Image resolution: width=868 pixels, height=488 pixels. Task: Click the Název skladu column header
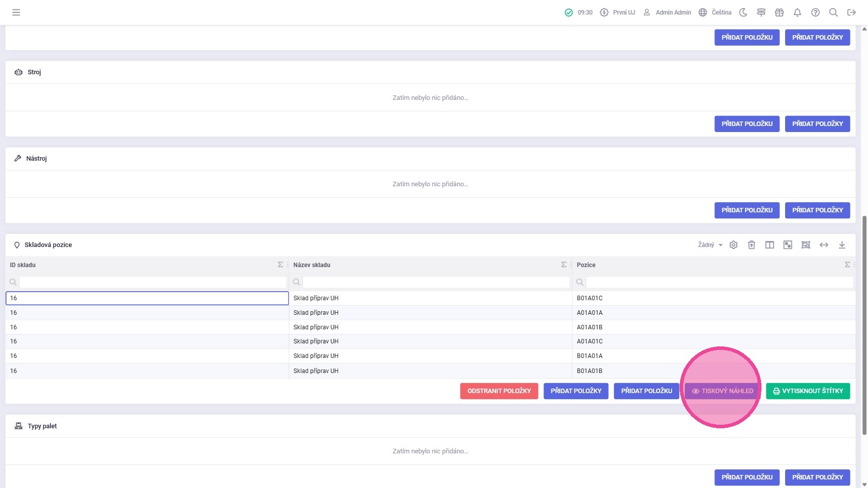coord(312,265)
